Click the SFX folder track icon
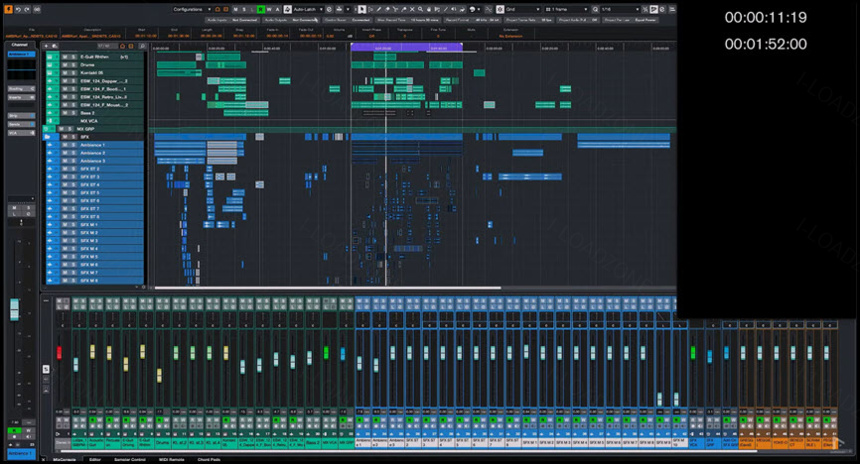The width and height of the screenshot is (860, 464). point(48,137)
